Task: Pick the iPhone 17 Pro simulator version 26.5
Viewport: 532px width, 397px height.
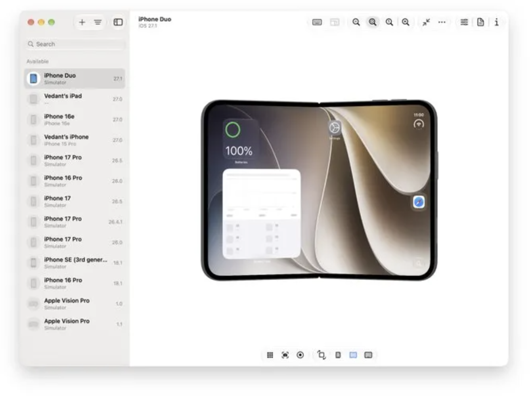Action: [x=75, y=160]
